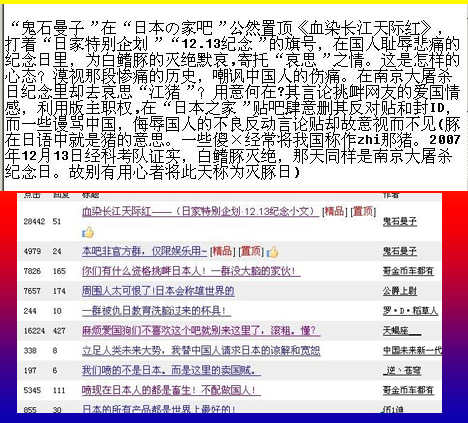Click view count 16224
Screen dimensions: 468x423
point(34,331)
